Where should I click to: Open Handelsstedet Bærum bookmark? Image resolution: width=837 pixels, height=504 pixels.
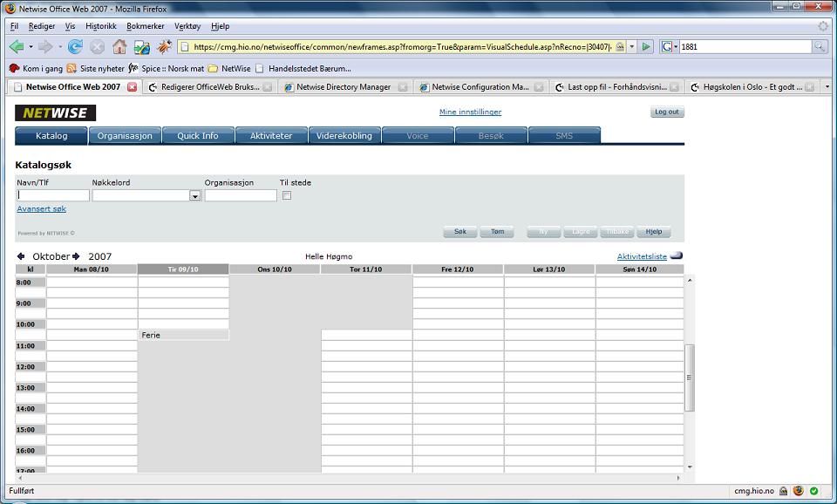[x=303, y=68]
